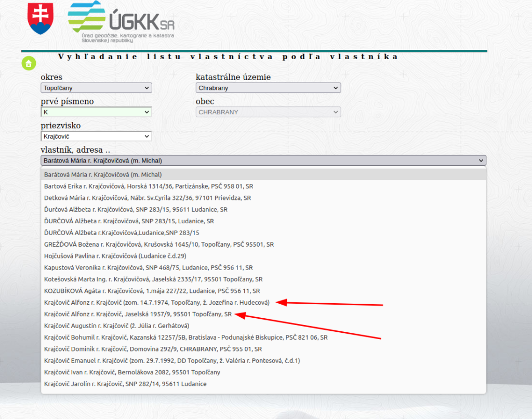Select Krajčovič Dominik, Domovina 292/9 option
This screenshot has width=532, height=419.
(153, 349)
